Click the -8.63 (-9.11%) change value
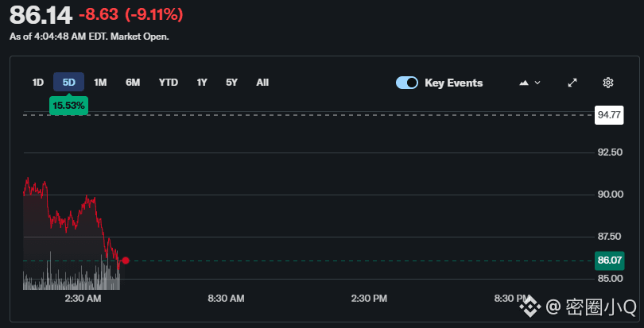The height and width of the screenshot is (328, 644). click(131, 15)
